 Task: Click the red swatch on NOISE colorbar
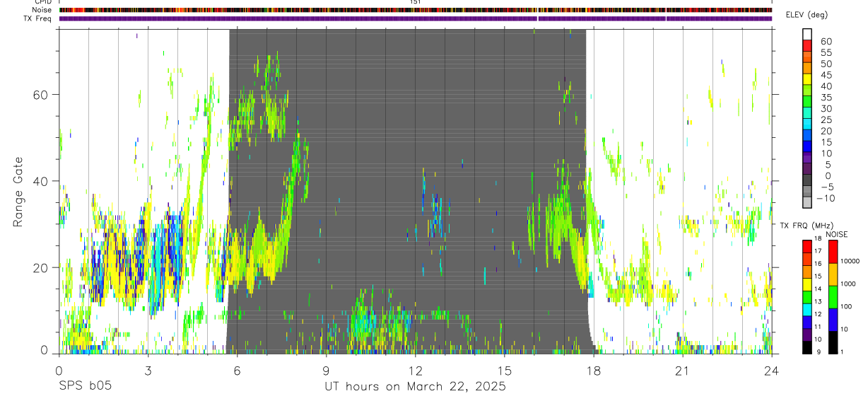(833, 252)
